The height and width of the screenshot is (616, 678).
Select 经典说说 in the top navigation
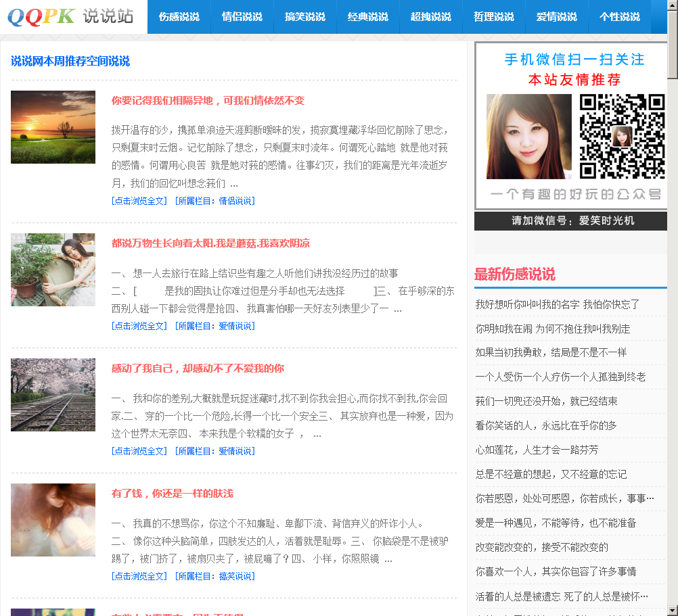[x=368, y=17]
